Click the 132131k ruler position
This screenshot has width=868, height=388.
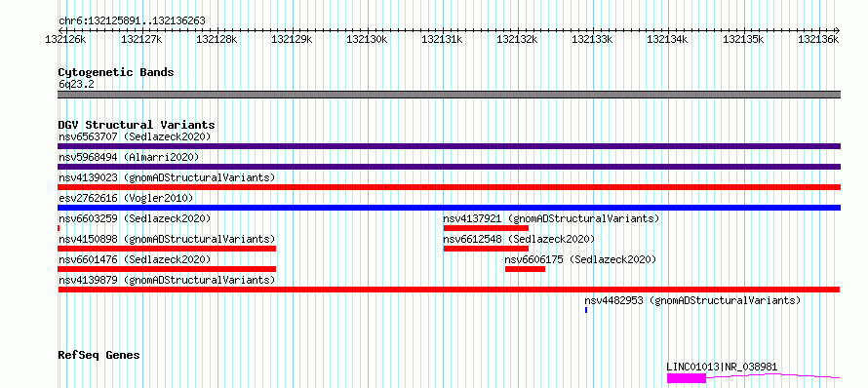click(x=443, y=39)
